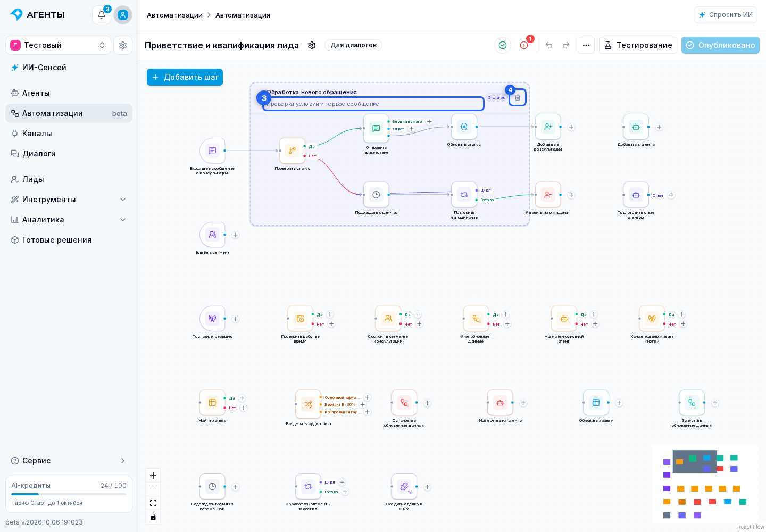Open the Каналы section
Image resolution: width=766 pixels, height=532 pixels.
click(x=69, y=134)
